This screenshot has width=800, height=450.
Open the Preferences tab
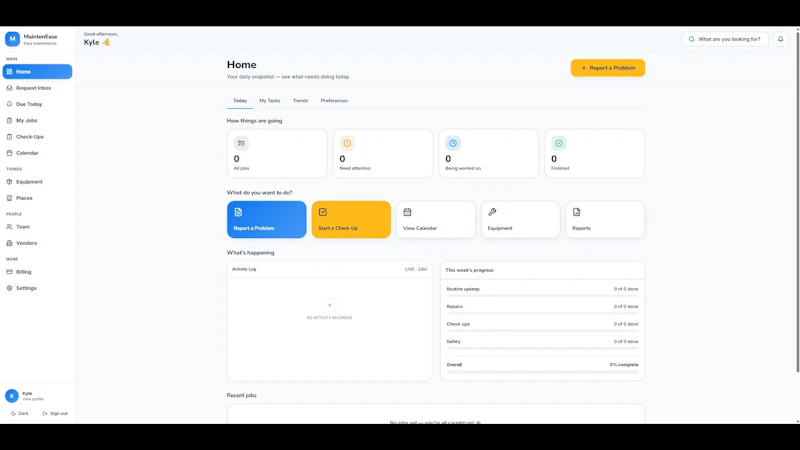334,101
